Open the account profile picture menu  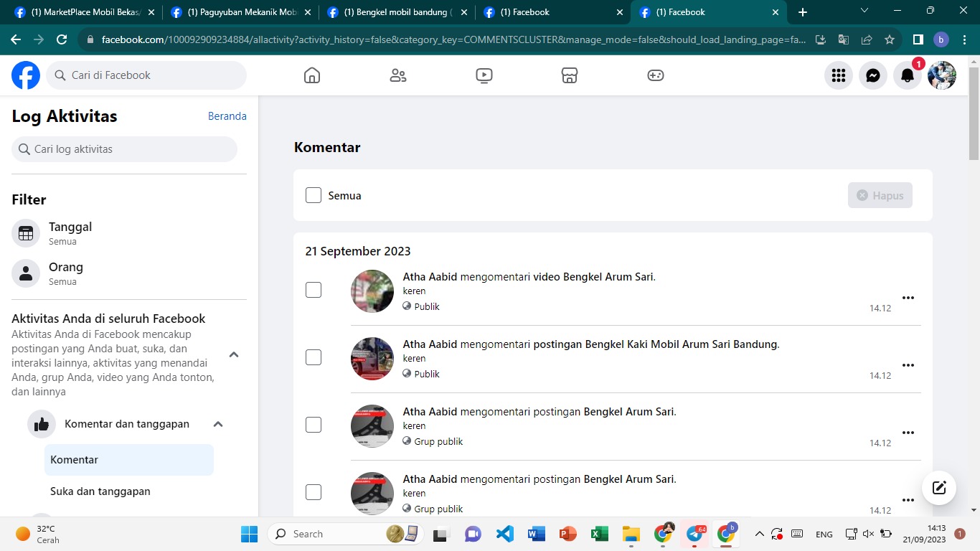[x=942, y=75]
